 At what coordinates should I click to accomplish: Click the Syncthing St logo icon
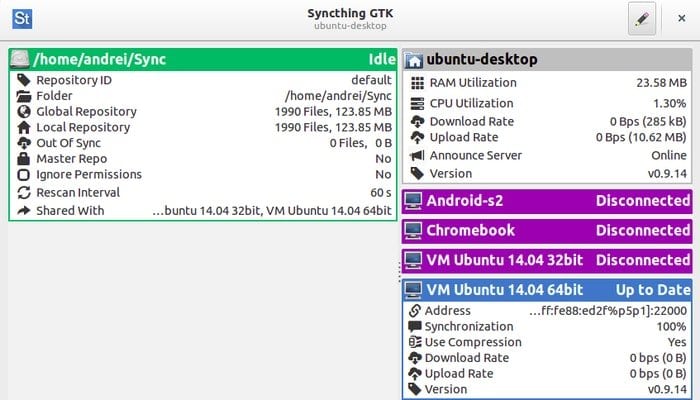pos(22,19)
